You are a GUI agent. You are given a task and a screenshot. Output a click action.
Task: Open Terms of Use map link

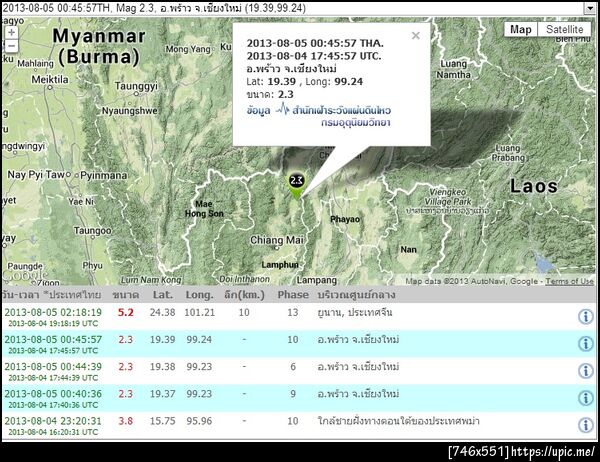pos(569,281)
